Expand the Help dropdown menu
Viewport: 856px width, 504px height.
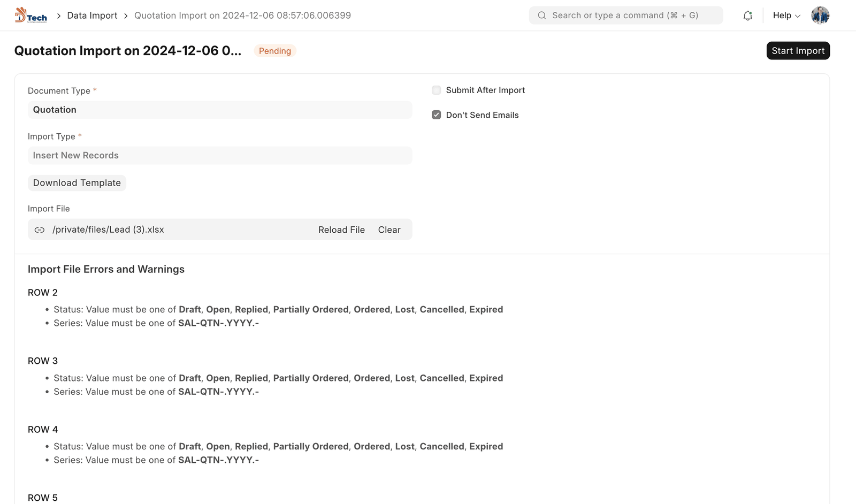tap(786, 16)
